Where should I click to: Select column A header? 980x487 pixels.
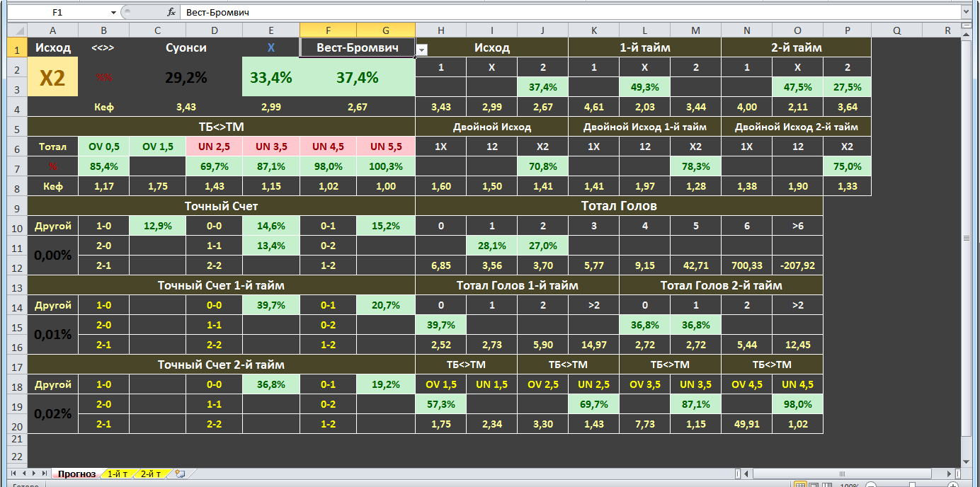[53, 30]
